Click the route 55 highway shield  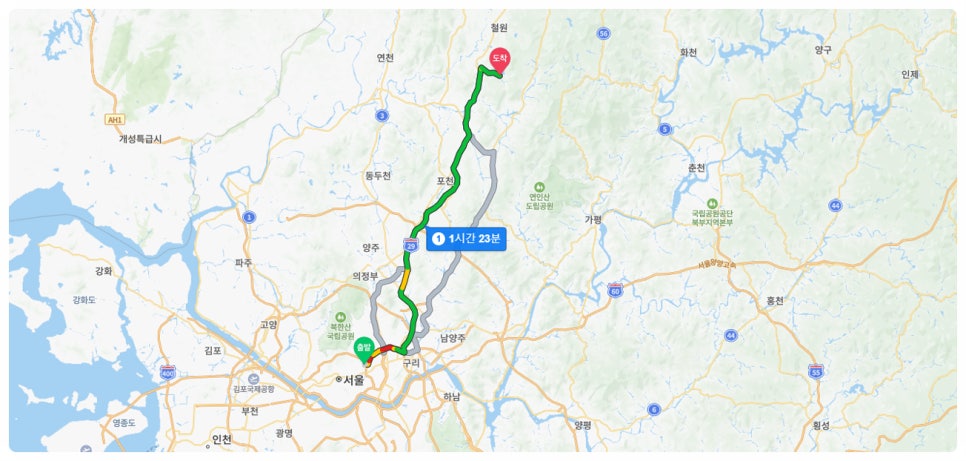[x=816, y=371]
